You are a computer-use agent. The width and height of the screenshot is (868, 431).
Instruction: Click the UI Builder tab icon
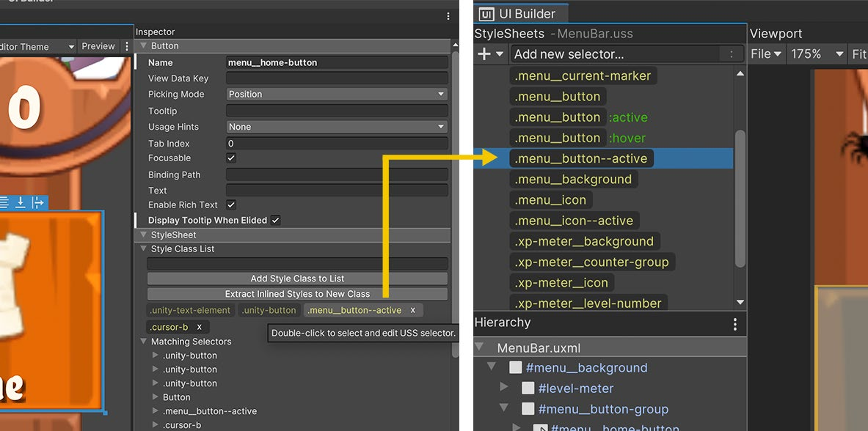(x=486, y=14)
